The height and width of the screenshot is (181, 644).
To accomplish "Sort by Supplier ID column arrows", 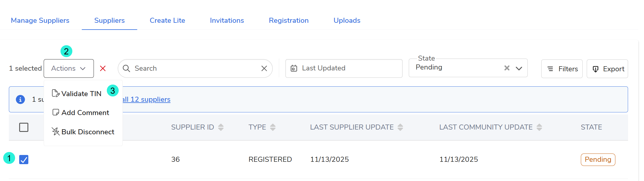I will click(221, 127).
